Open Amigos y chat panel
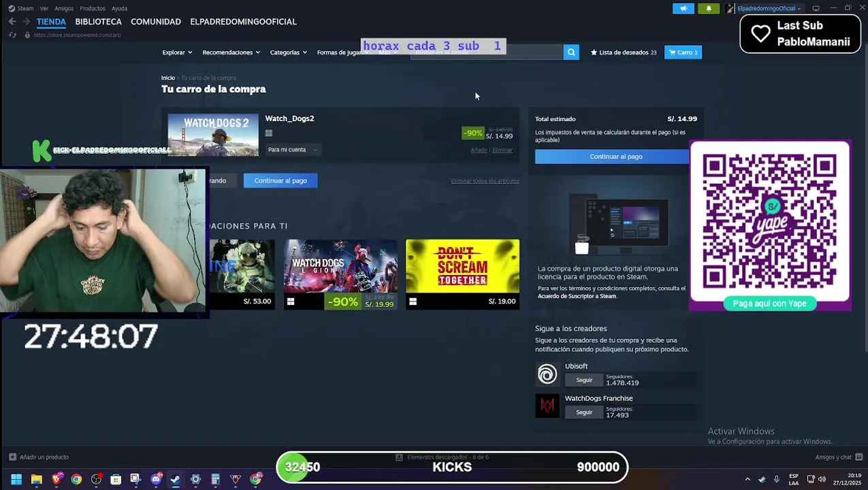868x490 pixels. click(838, 457)
